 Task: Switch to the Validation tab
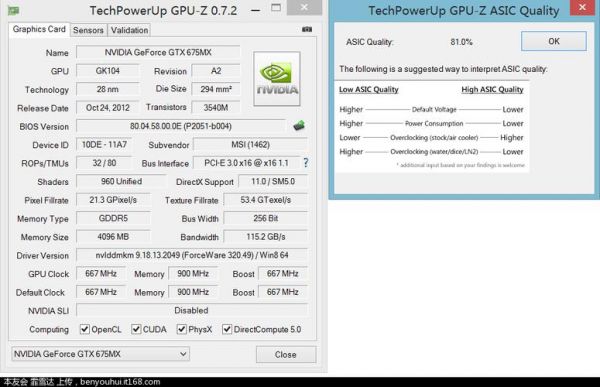tap(129, 30)
